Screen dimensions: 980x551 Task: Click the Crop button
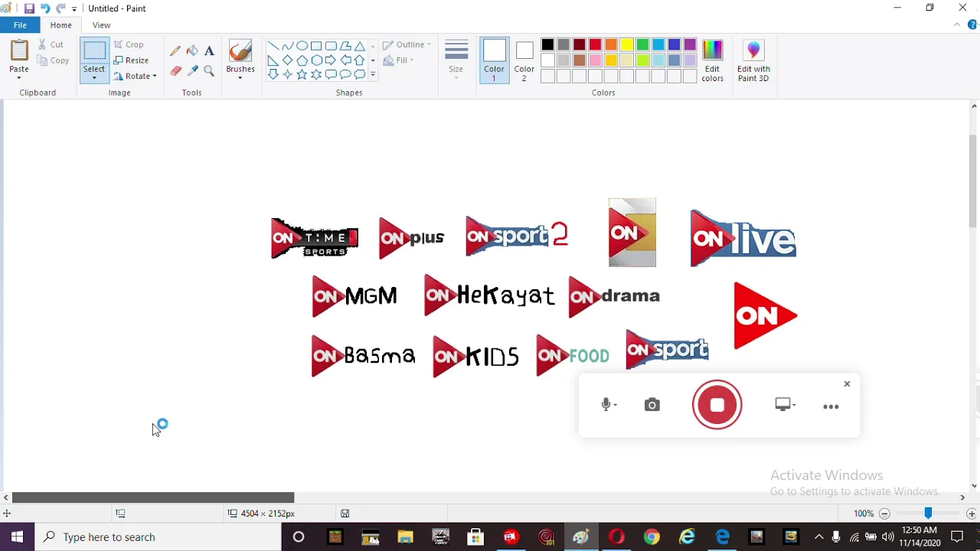(x=129, y=44)
